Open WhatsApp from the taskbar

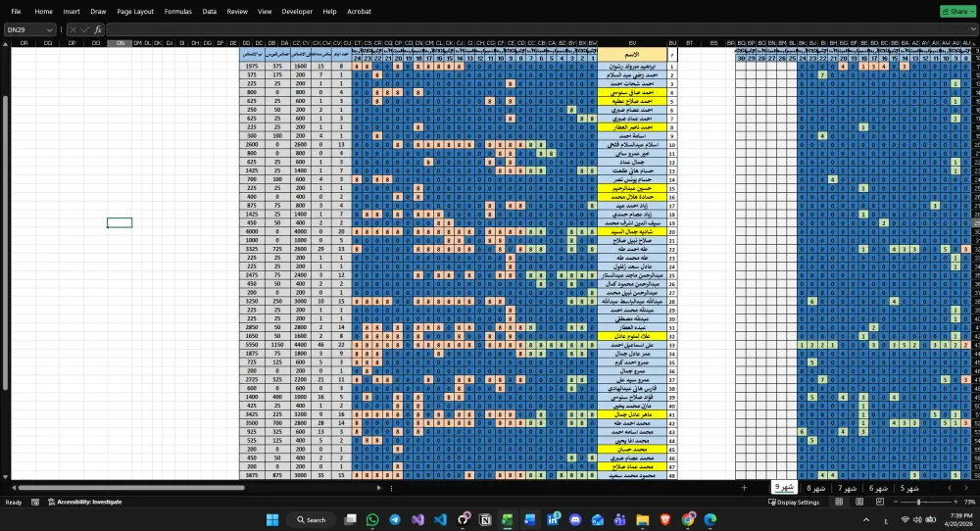coord(372,520)
